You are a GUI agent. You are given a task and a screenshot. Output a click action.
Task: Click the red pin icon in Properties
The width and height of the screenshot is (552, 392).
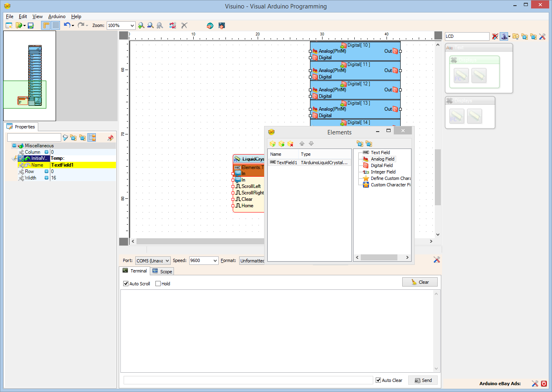pyautogui.click(x=110, y=138)
